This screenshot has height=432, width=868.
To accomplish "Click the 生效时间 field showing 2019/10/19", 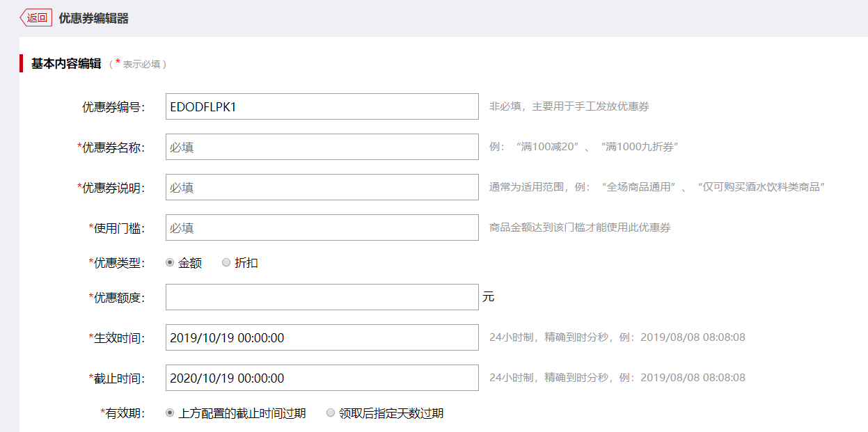I will 322,337.
